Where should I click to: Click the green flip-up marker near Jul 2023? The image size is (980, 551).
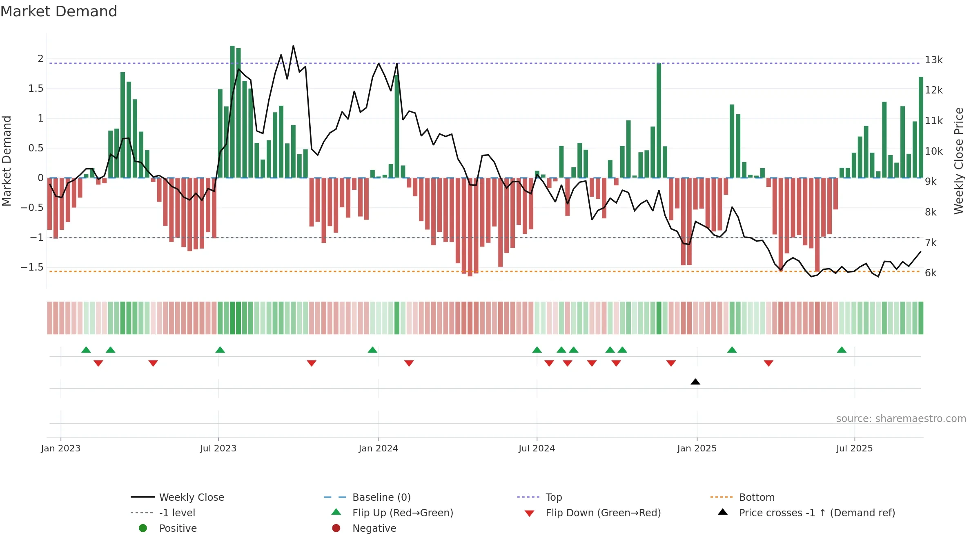[x=220, y=350]
